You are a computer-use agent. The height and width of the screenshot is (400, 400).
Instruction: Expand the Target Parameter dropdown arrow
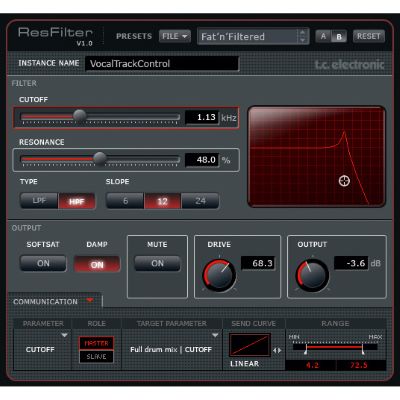coord(215,335)
